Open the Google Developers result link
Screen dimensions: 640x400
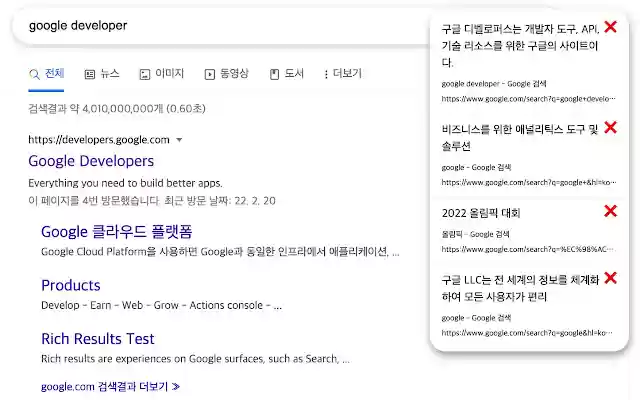(91, 161)
